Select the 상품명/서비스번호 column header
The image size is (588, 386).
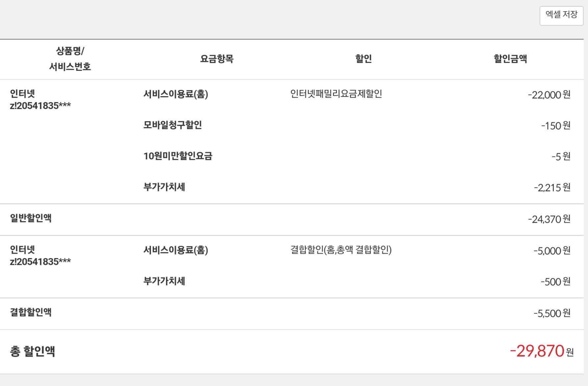[x=70, y=59]
